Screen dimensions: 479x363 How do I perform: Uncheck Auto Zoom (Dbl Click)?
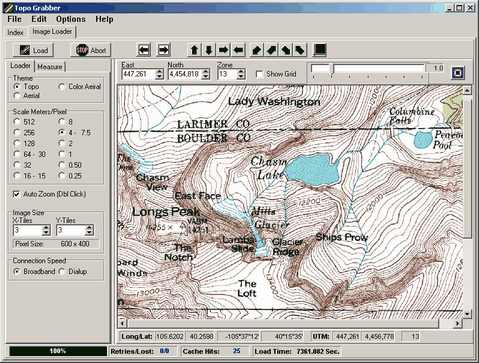[x=16, y=194]
